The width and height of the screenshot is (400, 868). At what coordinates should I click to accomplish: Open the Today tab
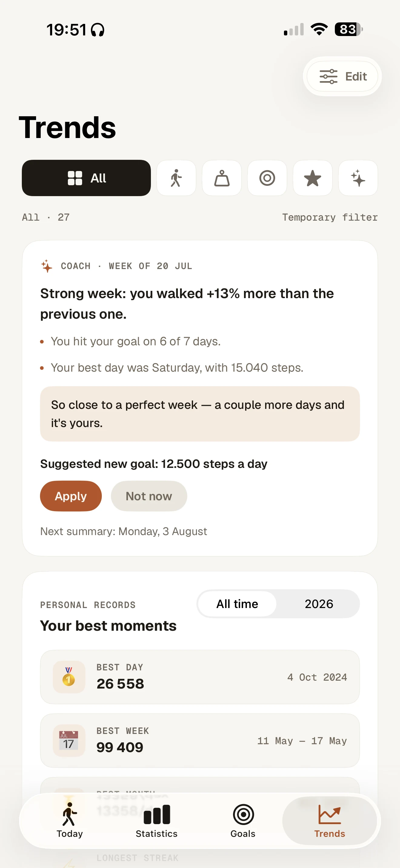coord(69,820)
